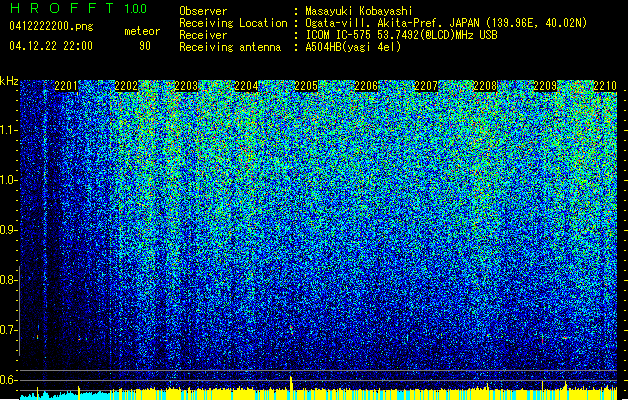Click the 0.7 frequency axis label

[8, 330]
